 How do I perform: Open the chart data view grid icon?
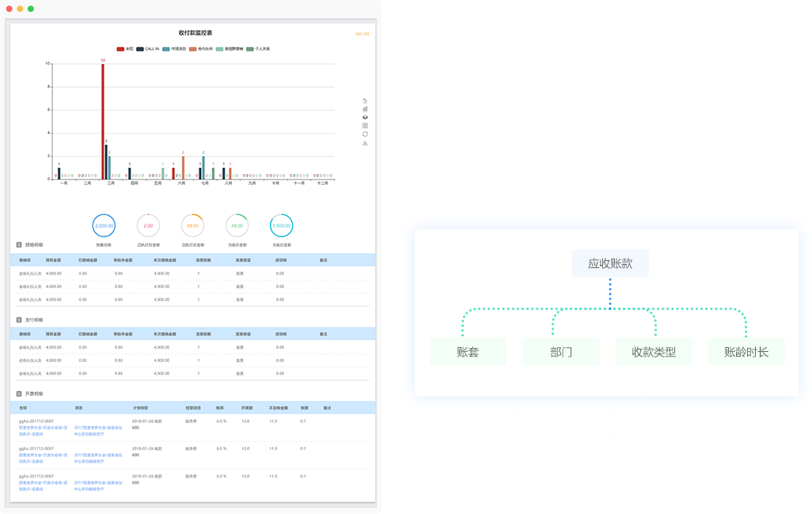(365, 126)
